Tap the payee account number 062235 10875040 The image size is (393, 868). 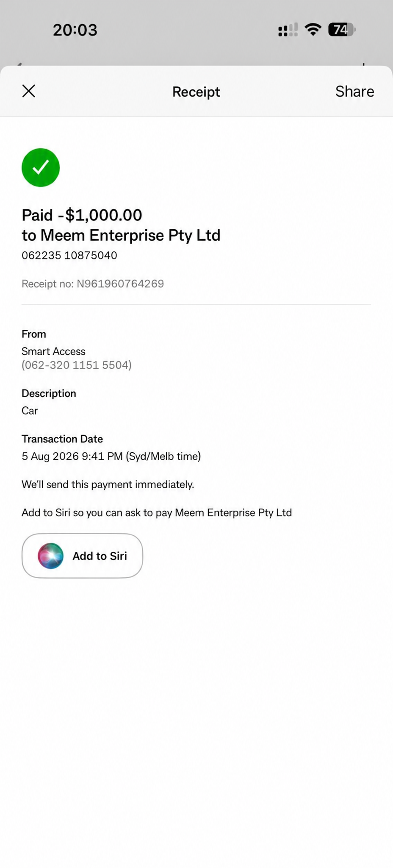69,255
